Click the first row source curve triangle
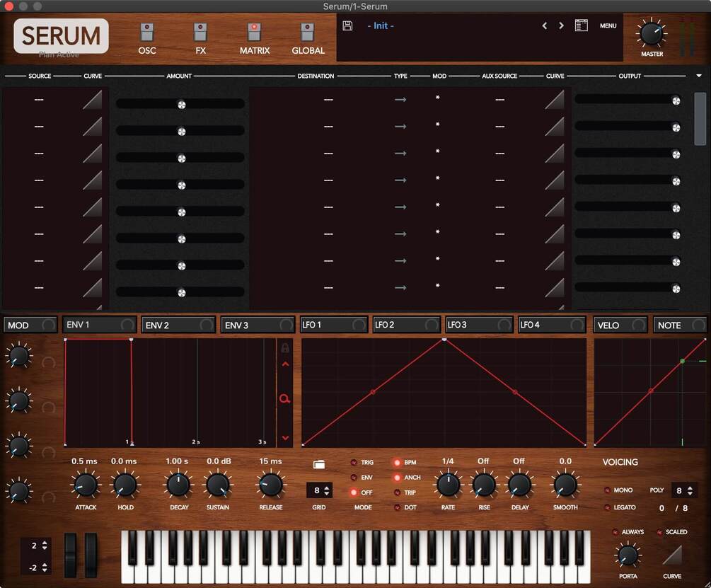Viewport: 711px width, 588px height. pyautogui.click(x=93, y=100)
